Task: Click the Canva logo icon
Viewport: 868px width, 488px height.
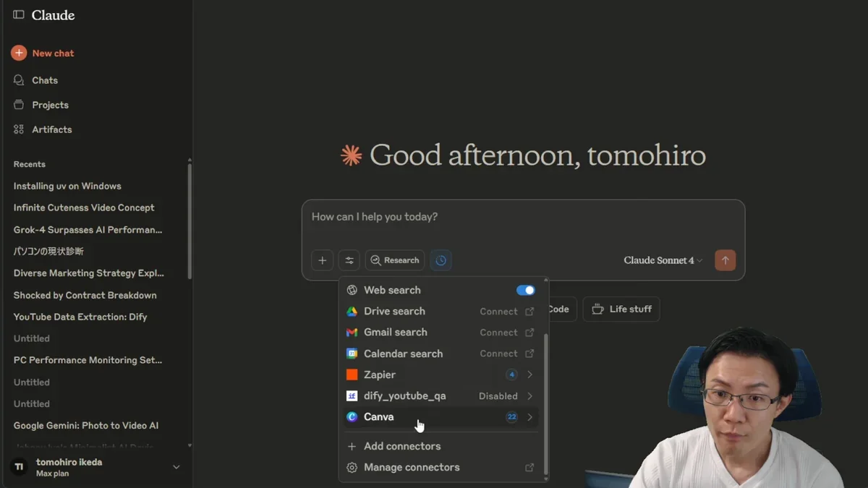Action: 352,417
